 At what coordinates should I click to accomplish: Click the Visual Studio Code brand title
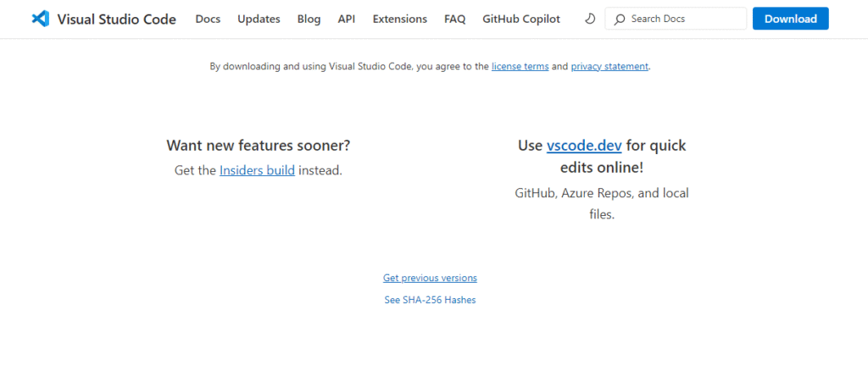click(116, 19)
